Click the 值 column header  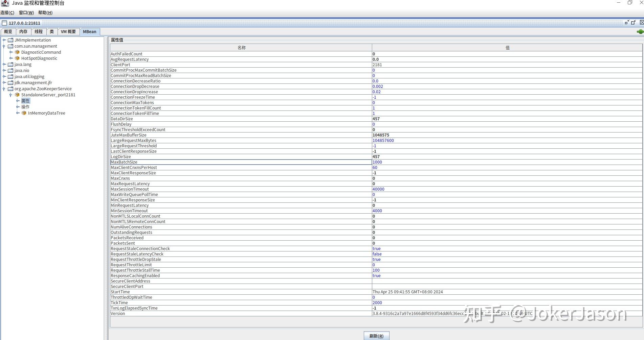click(x=507, y=48)
